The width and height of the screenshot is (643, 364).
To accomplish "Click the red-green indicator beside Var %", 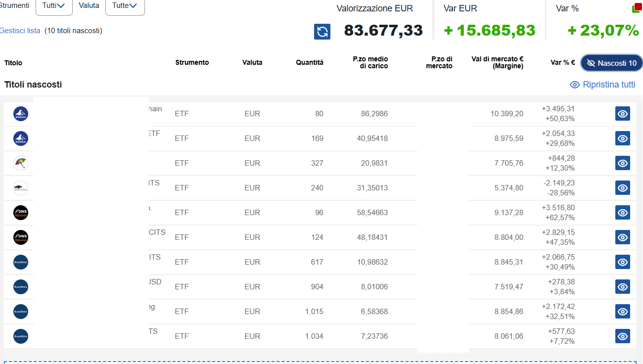I will pos(636,8).
